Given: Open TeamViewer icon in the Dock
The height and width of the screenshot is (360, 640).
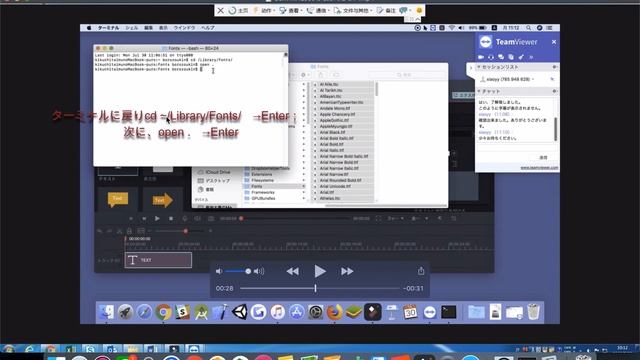Looking at the screenshot, I should coord(429,312).
